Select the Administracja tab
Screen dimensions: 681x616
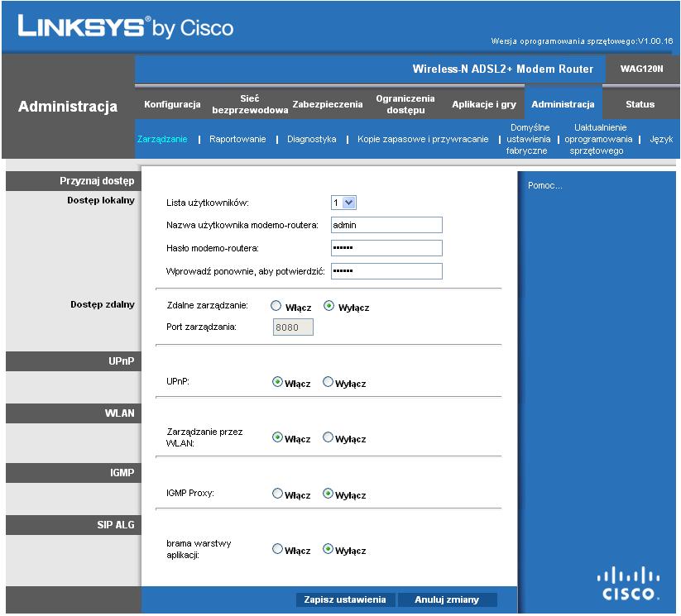tap(563, 104)
